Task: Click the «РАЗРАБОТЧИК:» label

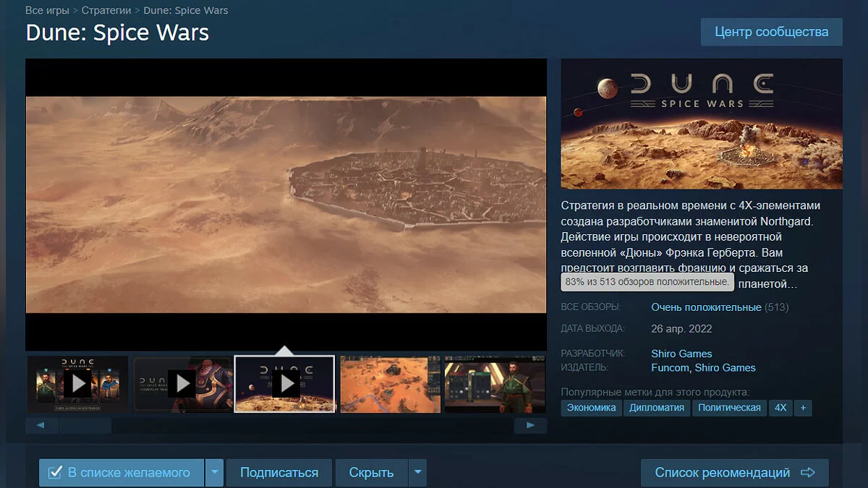Action: click(x=593, y=354)
